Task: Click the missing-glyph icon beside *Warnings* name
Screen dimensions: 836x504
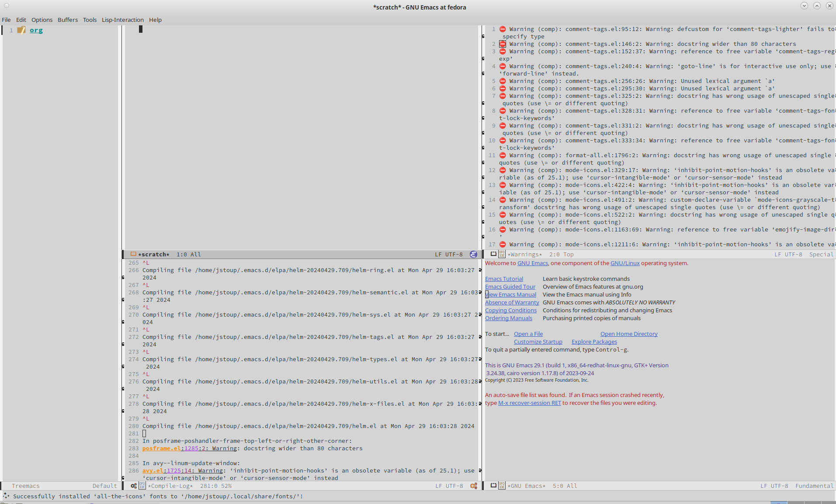Action: 502,254
